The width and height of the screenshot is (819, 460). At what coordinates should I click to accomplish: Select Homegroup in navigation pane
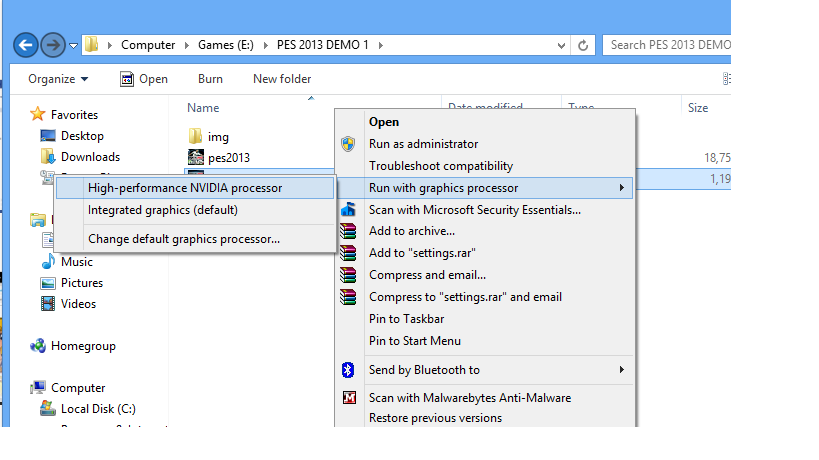coord(83,346)
